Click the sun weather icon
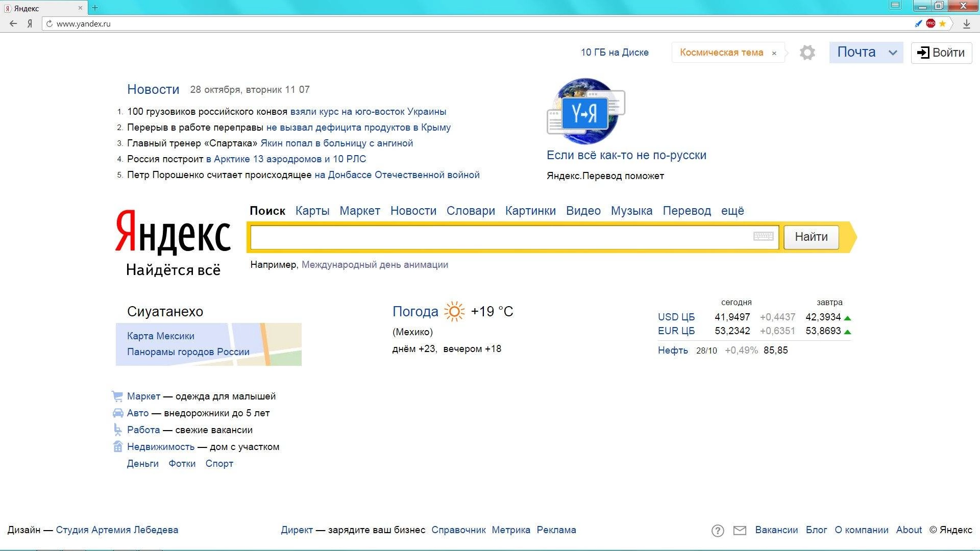The image size is (980, 551). 454,311
